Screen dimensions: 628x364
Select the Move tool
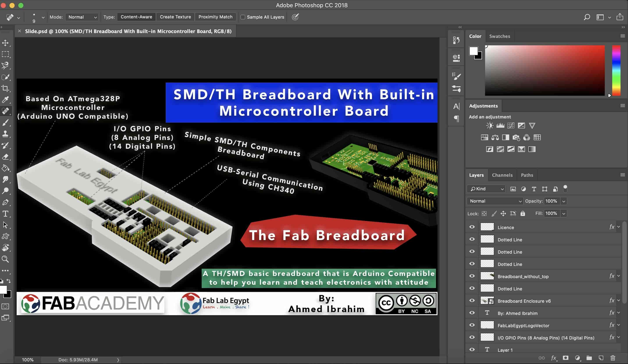tap(5, 43)
